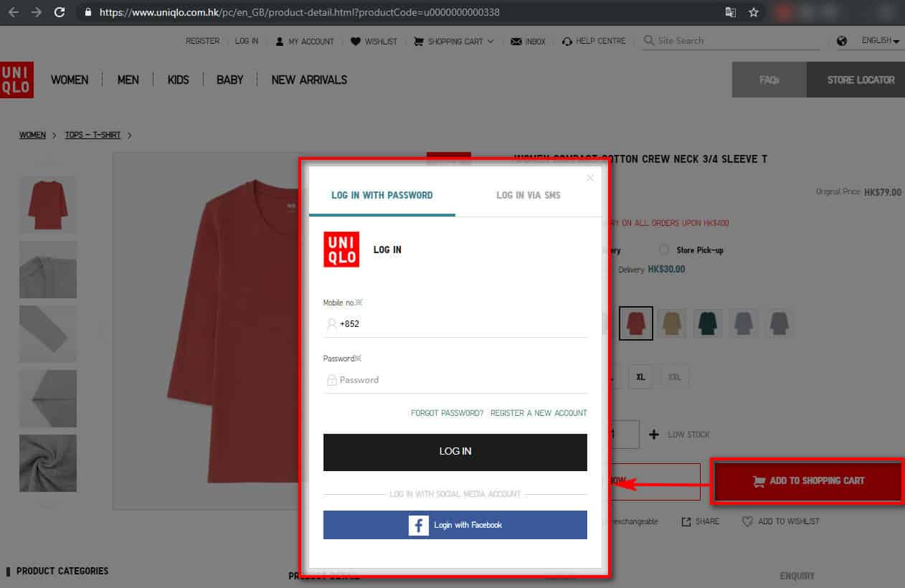Screen dimensions: 905x588
Task: Select the grey sleeve detail thumbnail
Action: [48, 334]
